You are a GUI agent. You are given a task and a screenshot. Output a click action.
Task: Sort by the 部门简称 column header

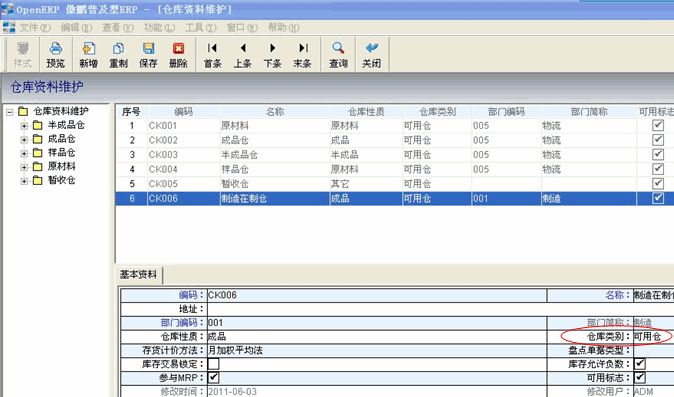[x=588, y=112]
